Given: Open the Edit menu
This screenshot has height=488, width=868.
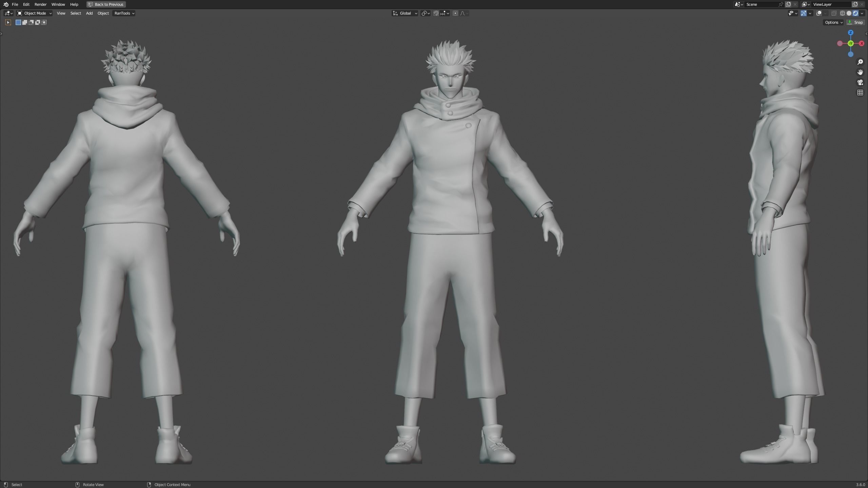Looking at the screenshot, I should click(26, 4).
